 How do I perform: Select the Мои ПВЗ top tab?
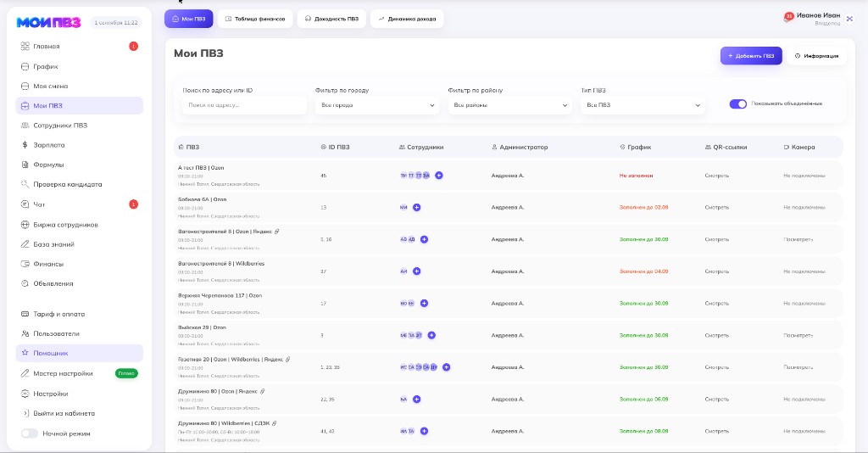tap(189, 19)
